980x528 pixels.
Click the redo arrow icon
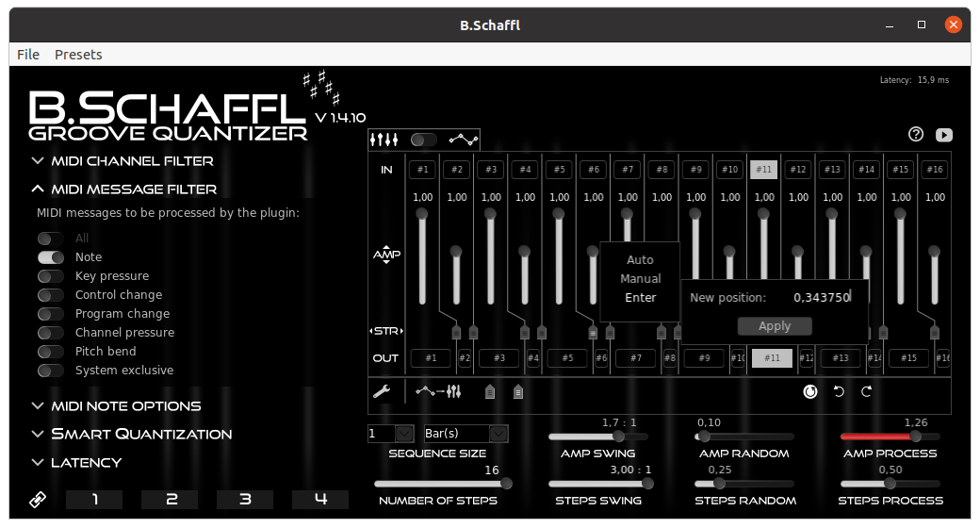click(x=867, y=391)
